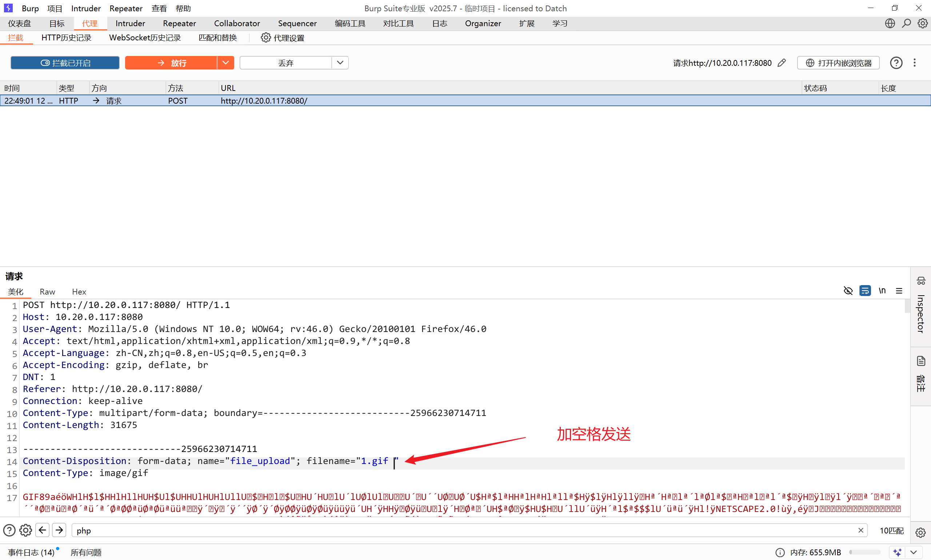Toggle hide non-printable characters eye icon
Viewport: 931px width, 560px height.
848,291
